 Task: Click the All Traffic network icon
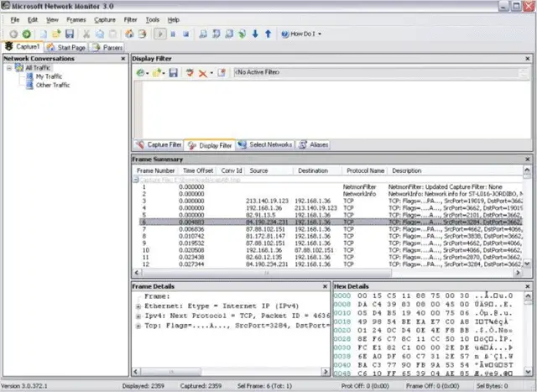pos(19,68)
